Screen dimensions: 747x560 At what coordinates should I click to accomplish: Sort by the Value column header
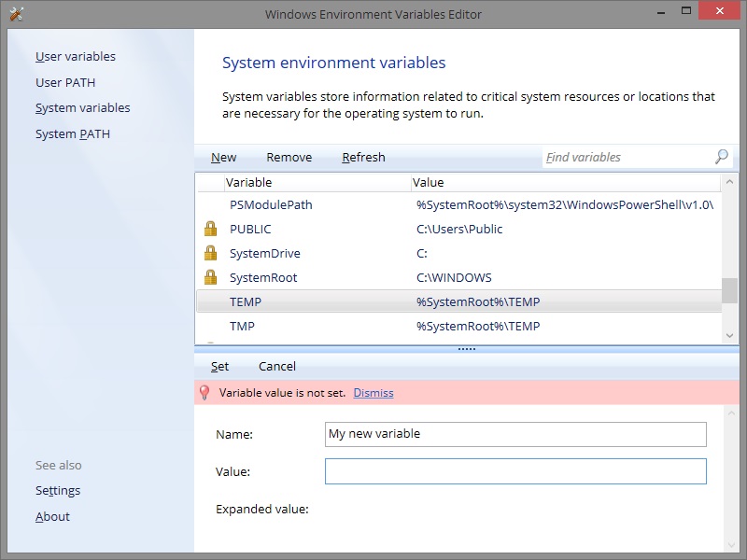(x=566, y=182)
